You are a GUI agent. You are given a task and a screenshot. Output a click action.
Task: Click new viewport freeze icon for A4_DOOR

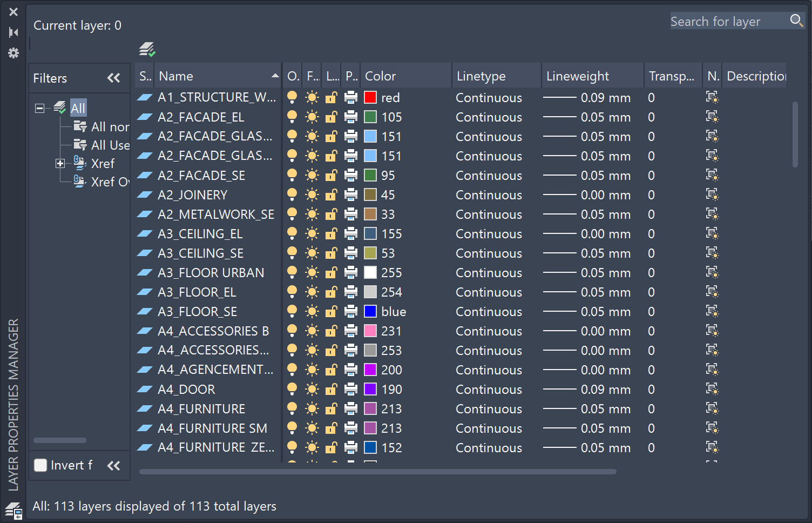[712, 389]
